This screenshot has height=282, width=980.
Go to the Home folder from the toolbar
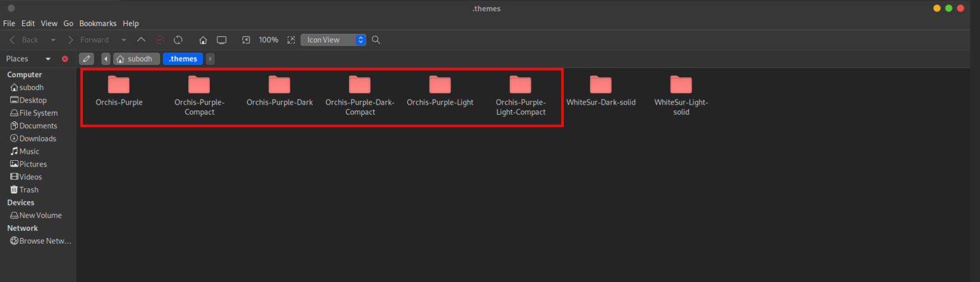click(203, 40)
